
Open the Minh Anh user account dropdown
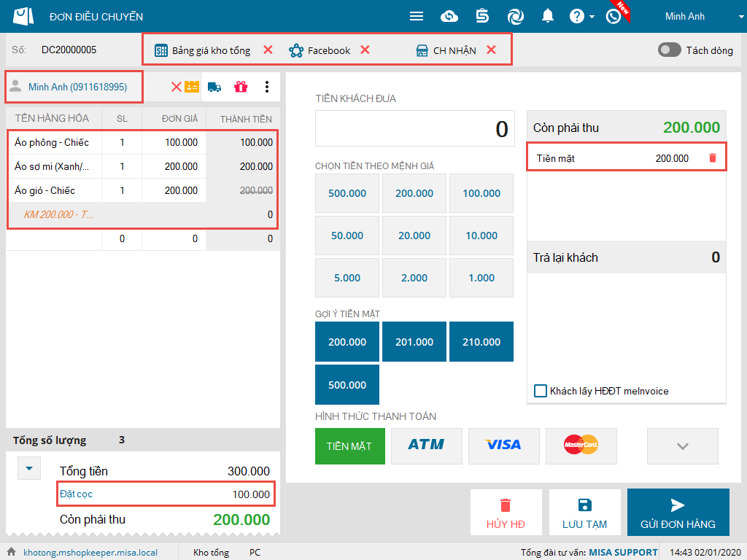(704, 16)
